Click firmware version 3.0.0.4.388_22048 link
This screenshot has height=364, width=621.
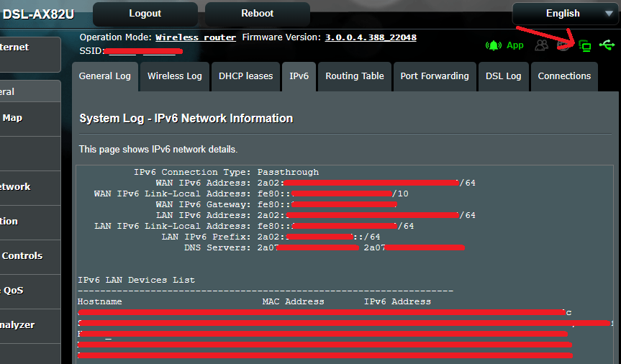tap(371, 37)
